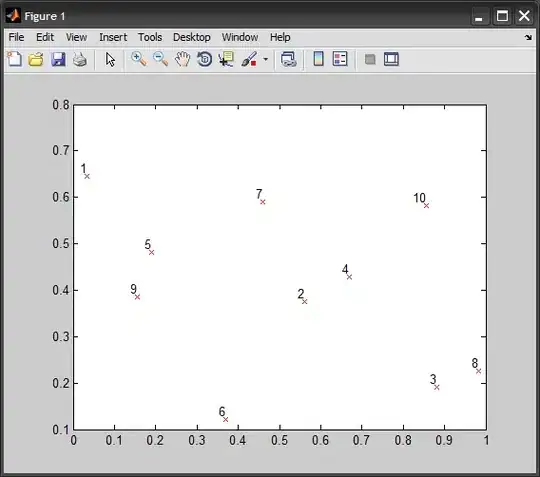The image size is (540, 477).
Task: Click data point labeled 6
Action: point(226,419)
